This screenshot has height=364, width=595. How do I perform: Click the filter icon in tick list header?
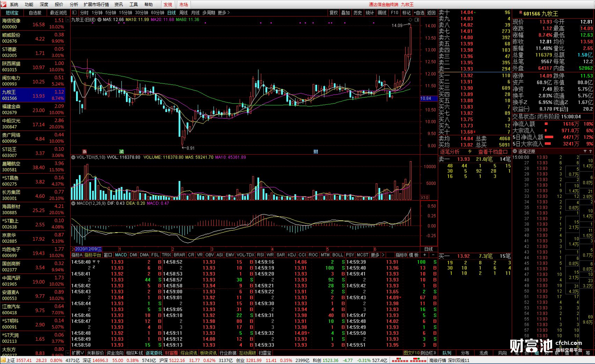pos(94,262)
